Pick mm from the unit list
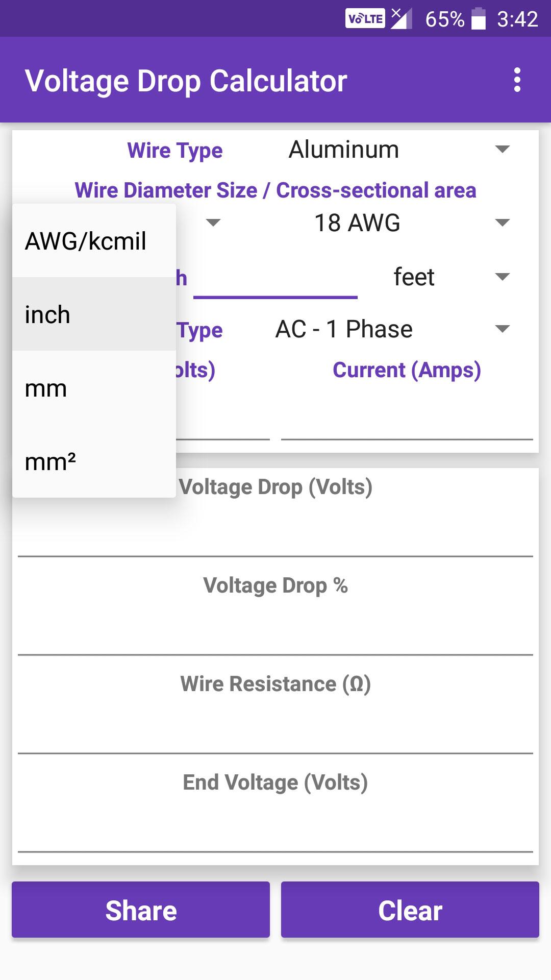 point(94,388)
